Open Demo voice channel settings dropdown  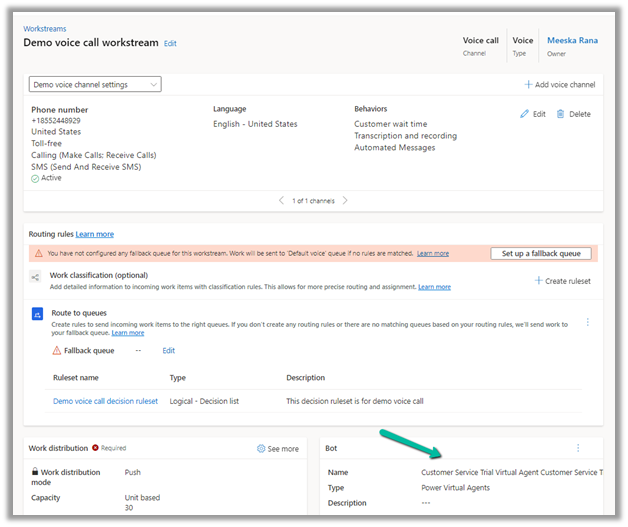(95, 85)
